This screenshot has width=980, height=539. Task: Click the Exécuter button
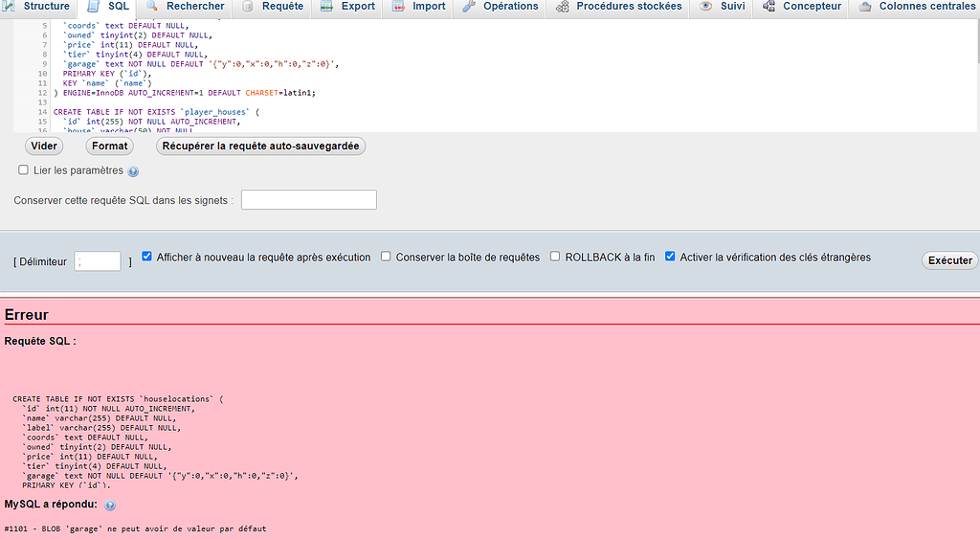tap(950, 260)
